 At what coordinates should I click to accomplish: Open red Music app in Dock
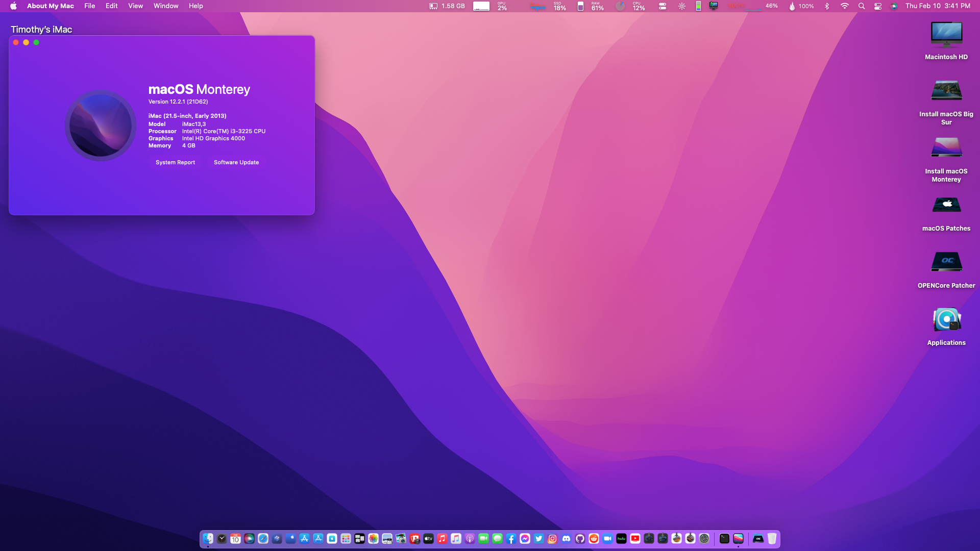[442, 538]
